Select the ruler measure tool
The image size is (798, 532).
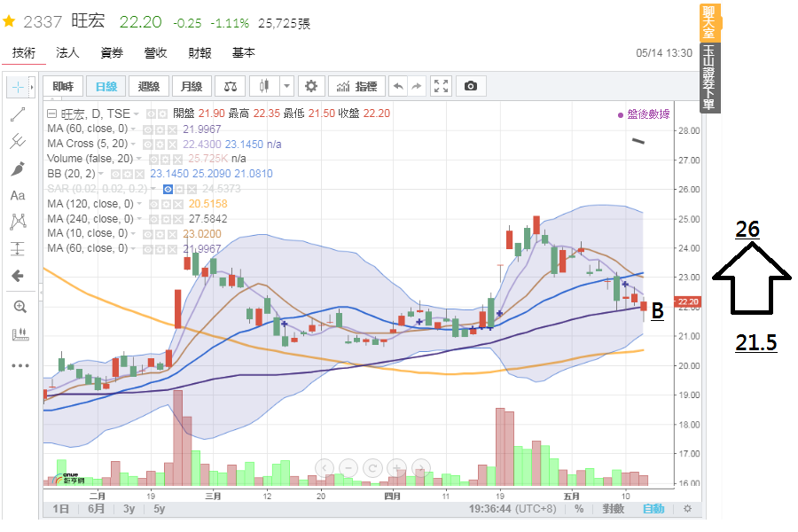pyautogui.click(x=20, y=334)
